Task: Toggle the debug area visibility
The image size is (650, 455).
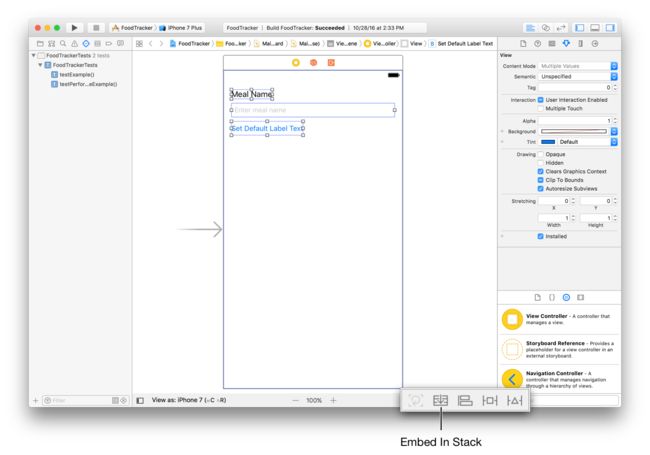Action: click(x=595, y=28)
